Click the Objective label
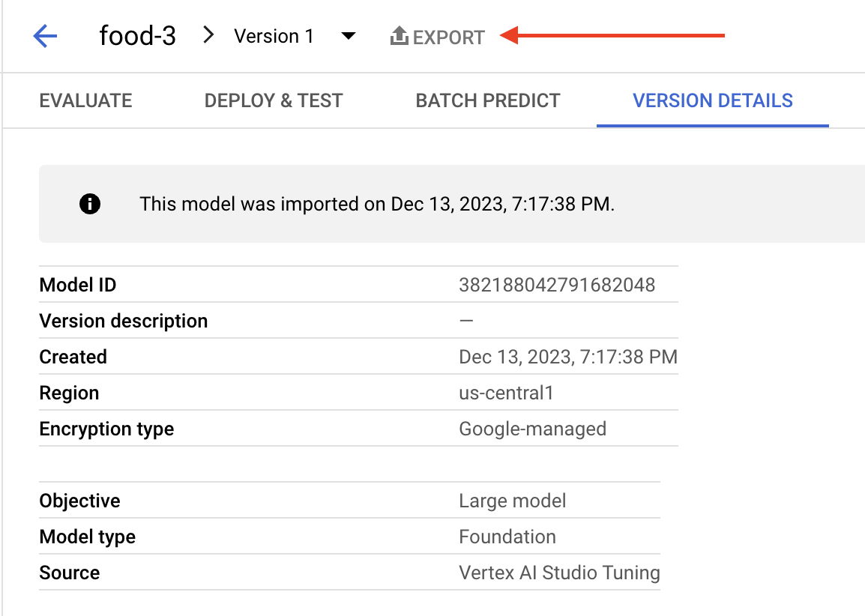865x616 pixels. pyautogui.click(x=79, y=501)
